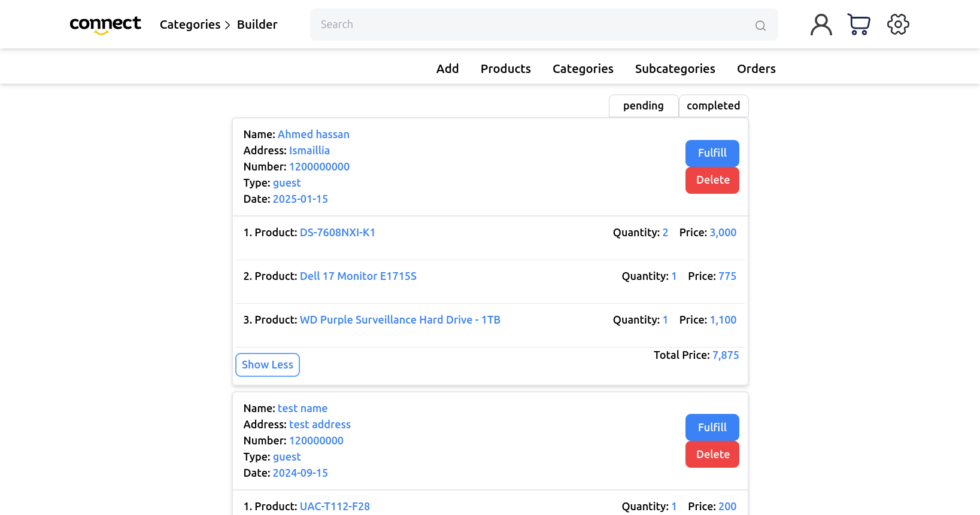Click the price 3,000 for DS-7608NXI-K1
The width and height of the screenshot is (980, 515).
click(723, 233)
